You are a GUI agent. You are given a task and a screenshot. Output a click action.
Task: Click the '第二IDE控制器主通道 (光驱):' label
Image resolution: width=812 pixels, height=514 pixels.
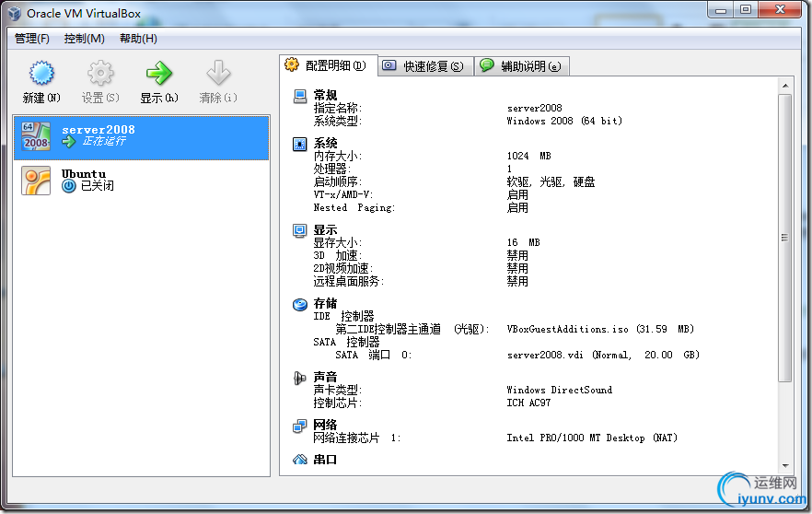(x=412, y=330)
